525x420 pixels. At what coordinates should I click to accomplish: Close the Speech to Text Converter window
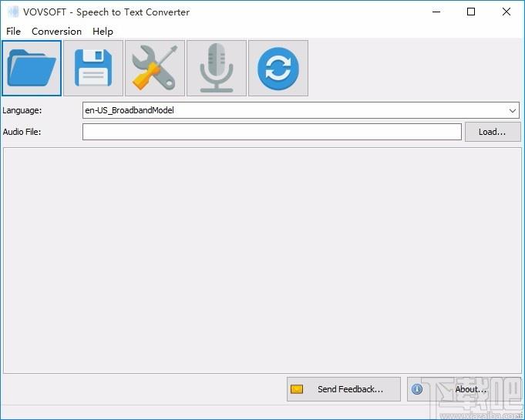point(506,12)
